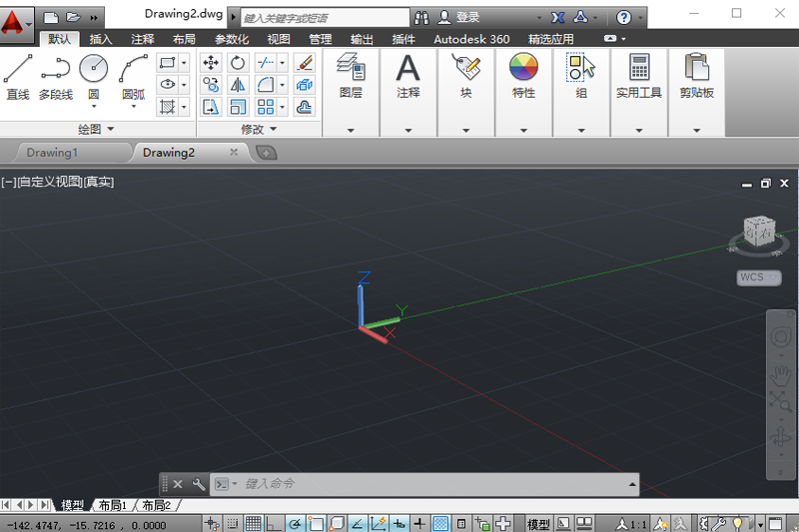Viewport: 799px width, 532px height.
Task: Select the Circle (圆) tool
Action: pyautogui.click(x=94, y=77)
